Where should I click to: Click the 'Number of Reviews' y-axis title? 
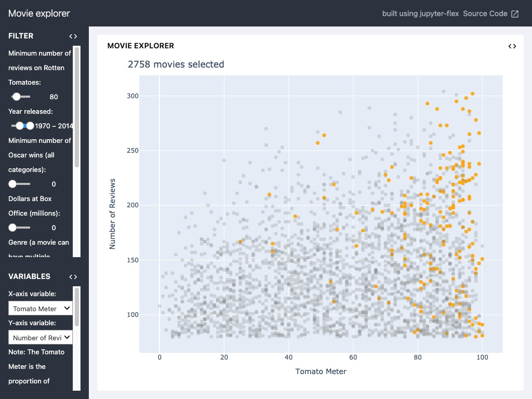tap(112, 214)
